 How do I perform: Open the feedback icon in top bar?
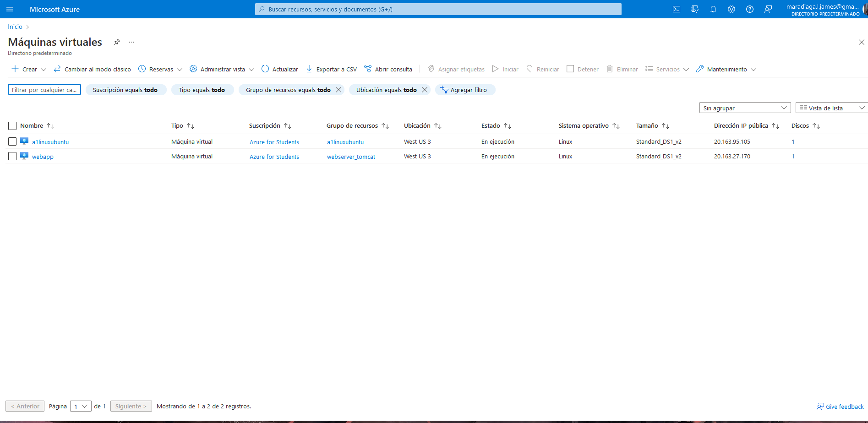pos(768,9)
